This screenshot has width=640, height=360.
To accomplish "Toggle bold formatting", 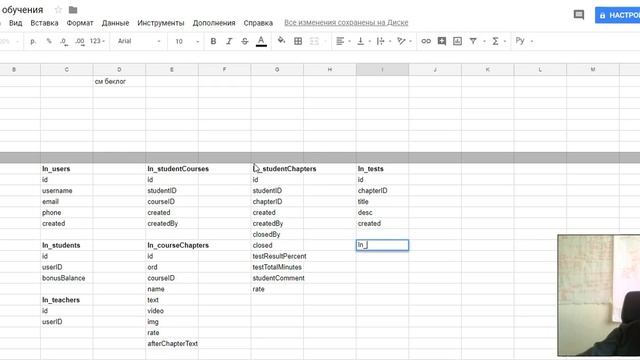I will click(213, 41).
